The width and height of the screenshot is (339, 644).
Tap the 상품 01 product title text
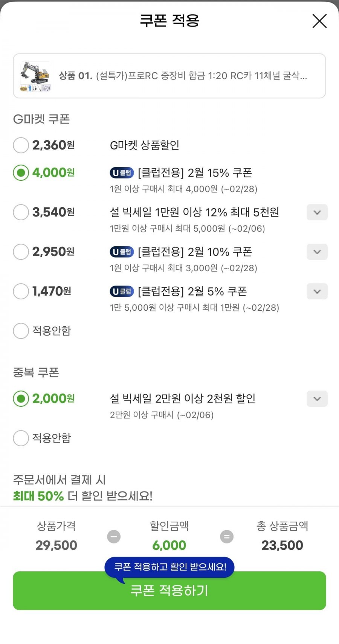tap(183, 76)
